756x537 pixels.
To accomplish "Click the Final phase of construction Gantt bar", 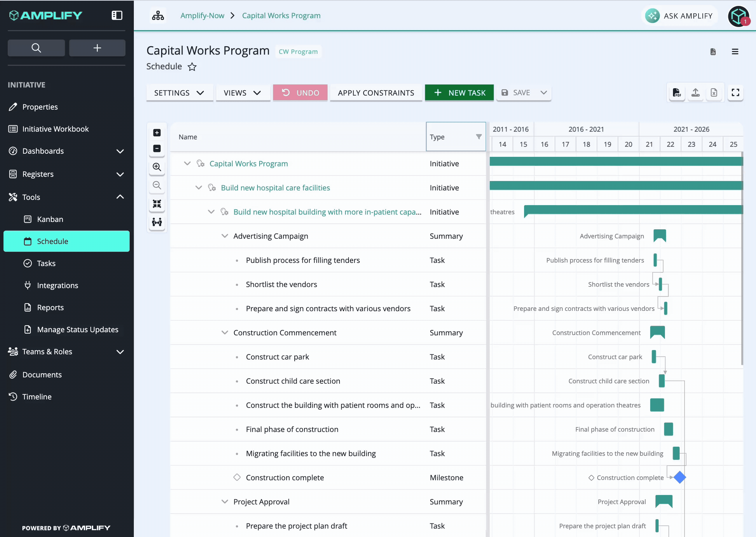I will tap(668, 429).
